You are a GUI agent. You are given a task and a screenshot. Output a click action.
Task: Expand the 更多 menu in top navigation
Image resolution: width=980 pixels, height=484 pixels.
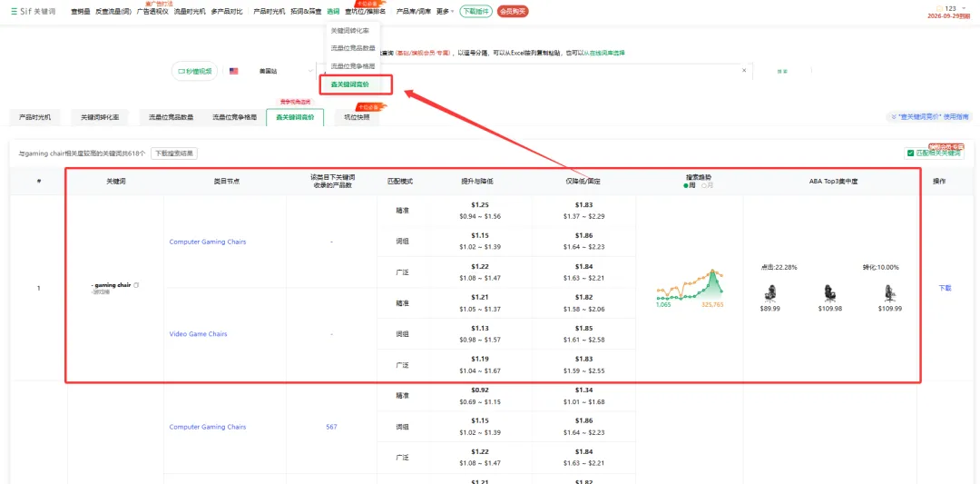pos(445,11)
